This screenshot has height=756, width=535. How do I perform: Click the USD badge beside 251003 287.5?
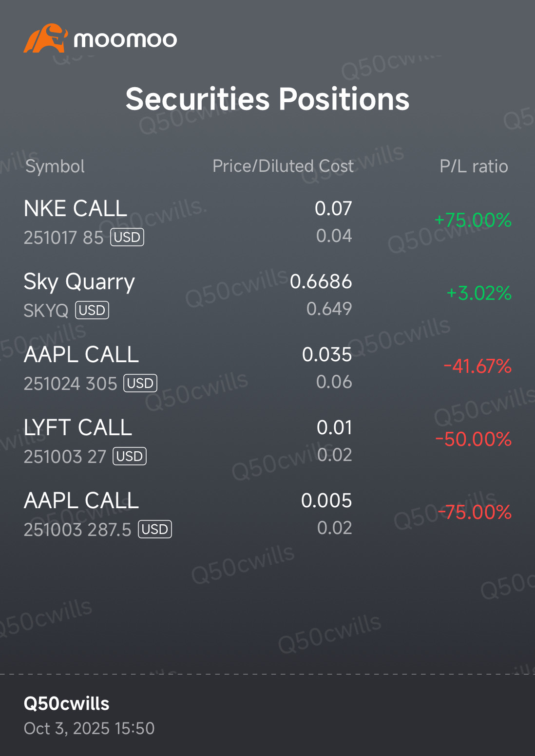pos(155,530)
